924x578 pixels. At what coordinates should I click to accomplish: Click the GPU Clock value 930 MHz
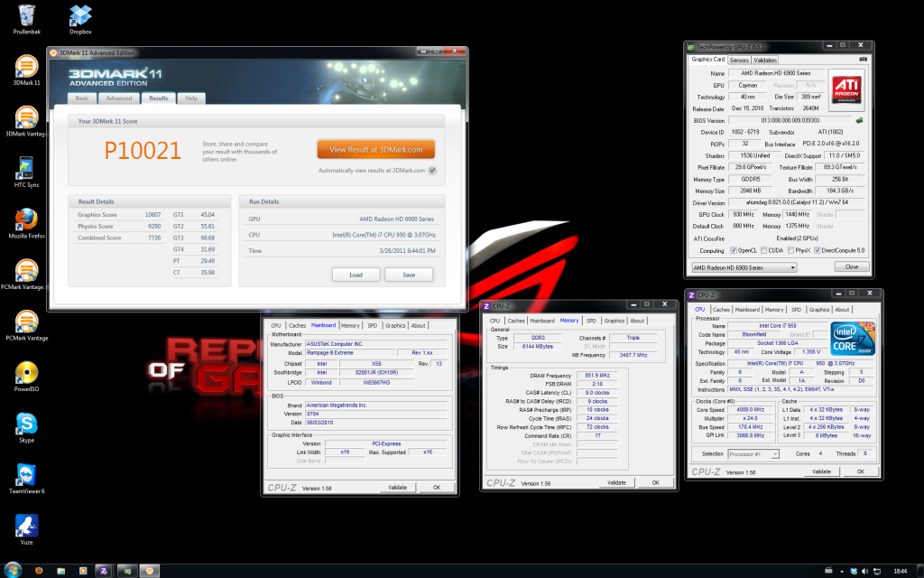(x=744, y=215)
